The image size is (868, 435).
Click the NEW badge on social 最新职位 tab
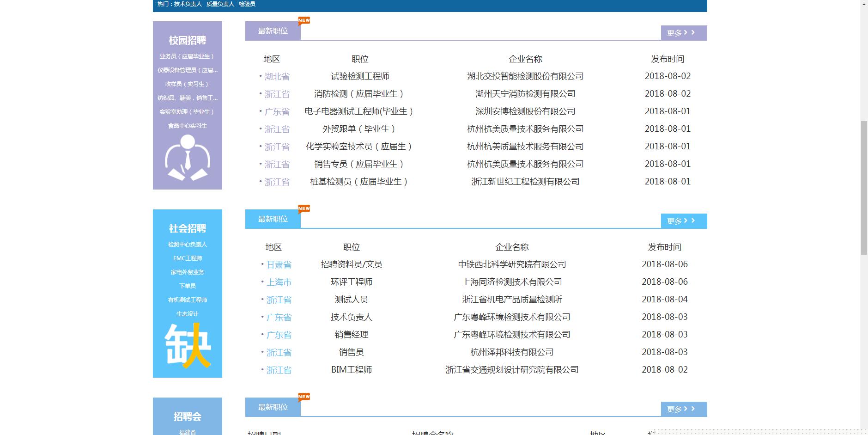(x=304, y=209)
